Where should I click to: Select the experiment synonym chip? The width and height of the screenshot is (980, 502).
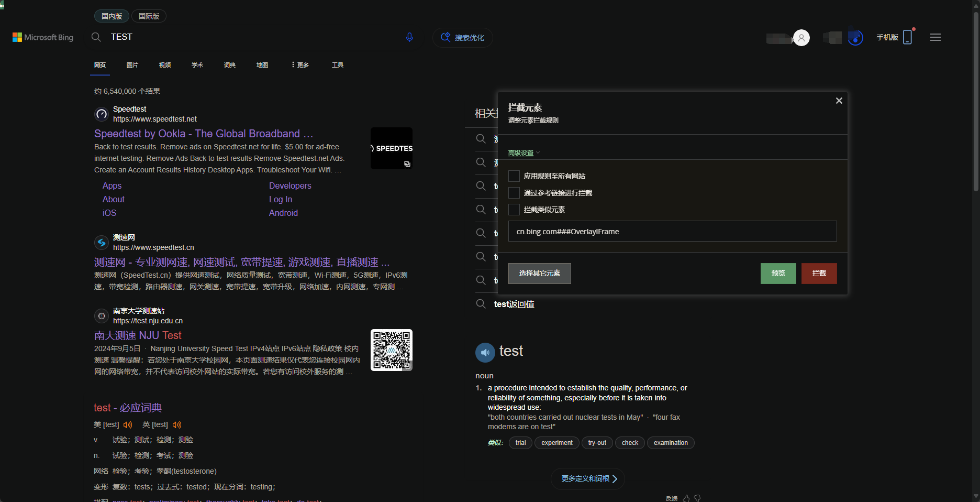click(x=557, y=443)
